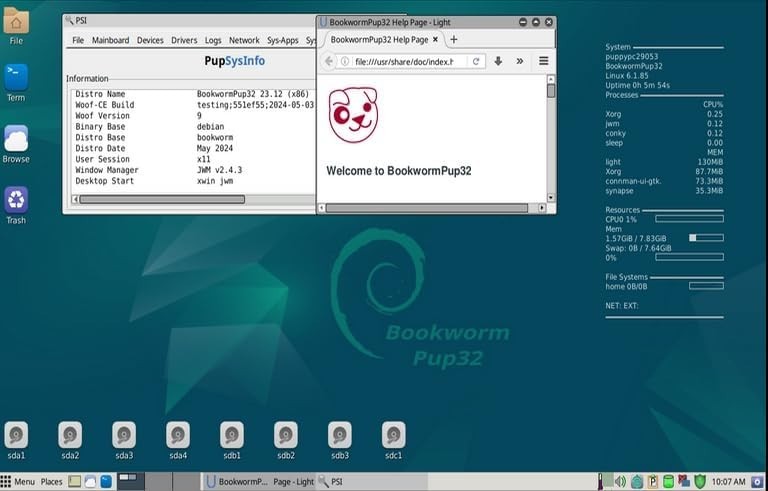Open the PSI Drivers menu

pyautogui.click(x=184, y=40)
